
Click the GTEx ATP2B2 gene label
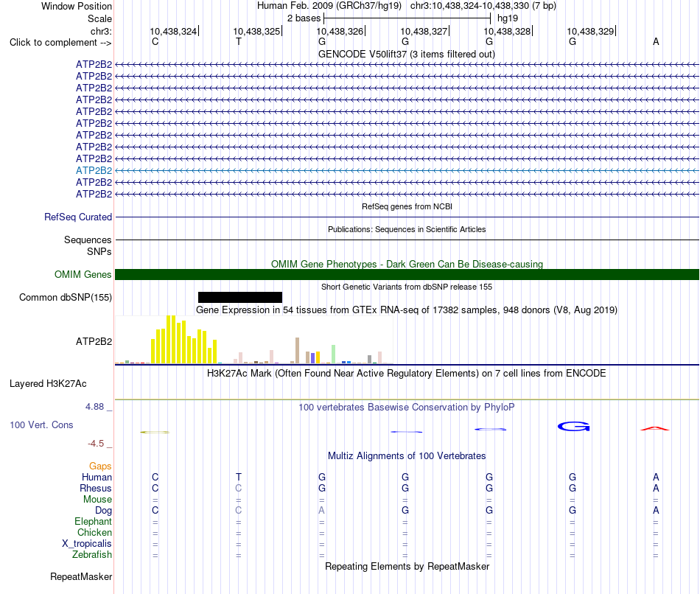(x=94, y=342)
